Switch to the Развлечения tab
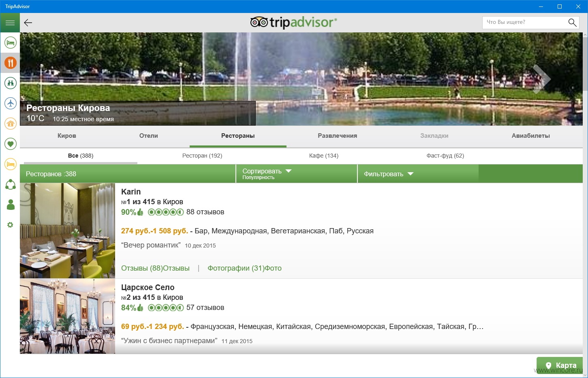This screenshot has height=378, width=588. 338,136
